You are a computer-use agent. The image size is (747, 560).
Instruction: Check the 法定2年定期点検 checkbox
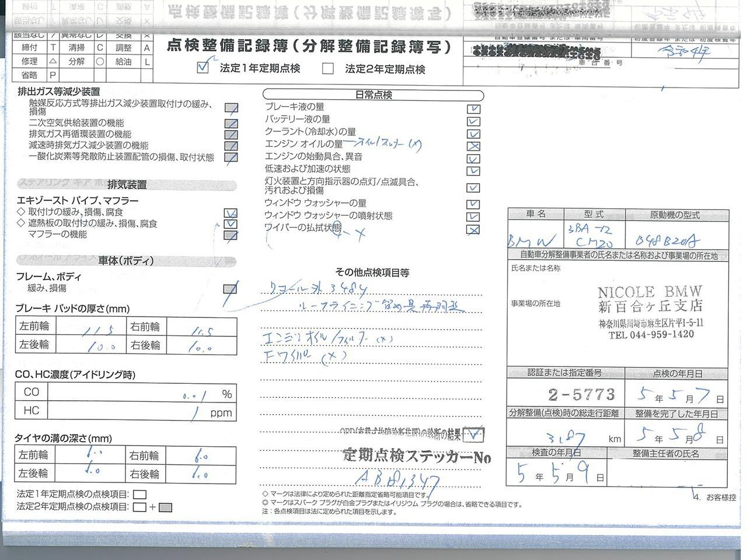328,69
